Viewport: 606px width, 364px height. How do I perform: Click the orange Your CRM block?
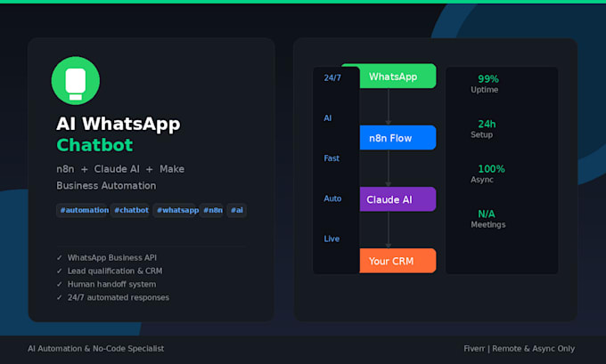398,261
